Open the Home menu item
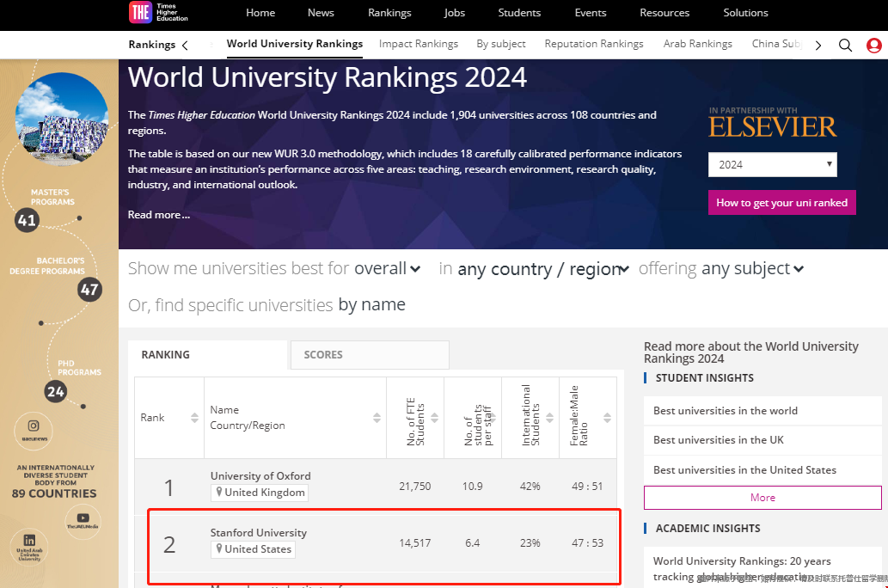888x588 pixels. pyautogui.click(x=260, y=12)
